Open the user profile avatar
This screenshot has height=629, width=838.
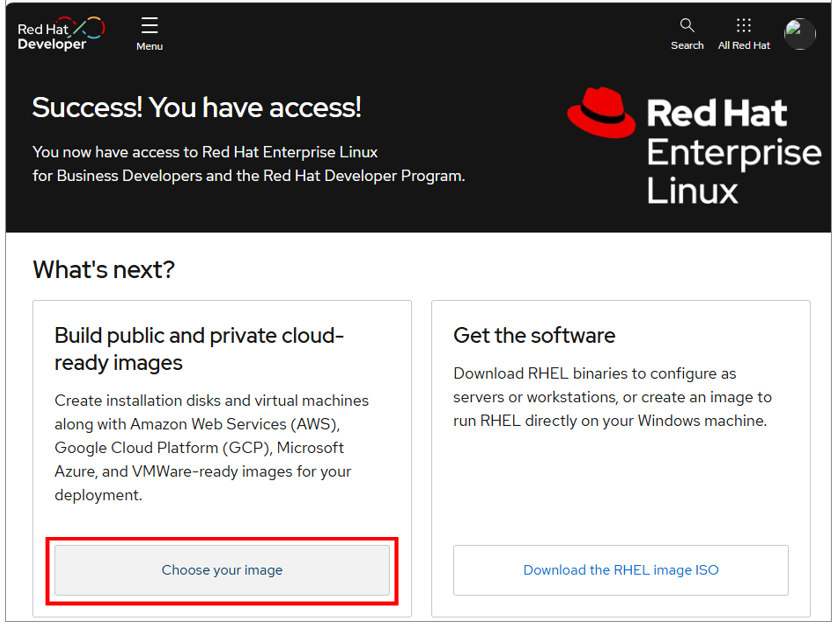[x=799, y=33]
